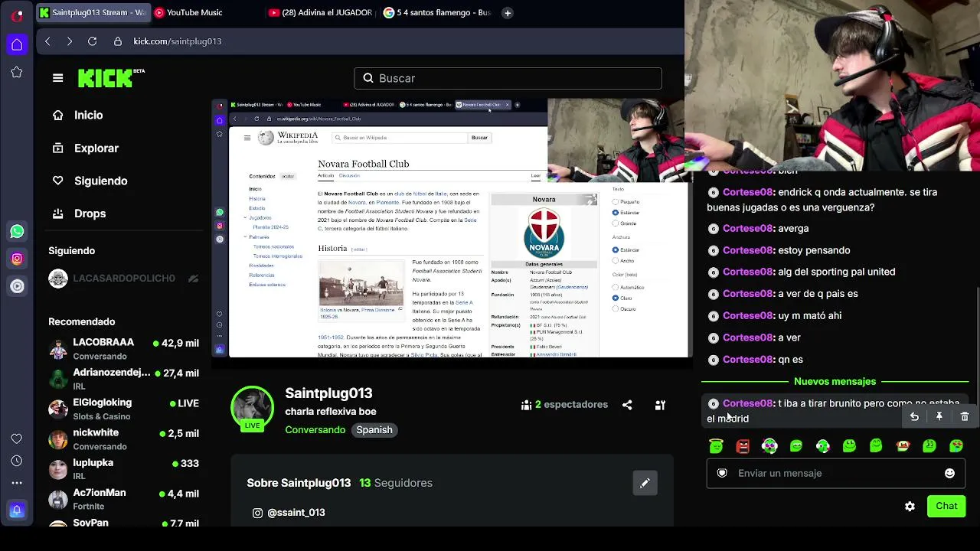Image resolution: width=980 pixels, height=551 pixels.
Task: Share the Saintplug013 stream
Action: click(x=627, y=405)
